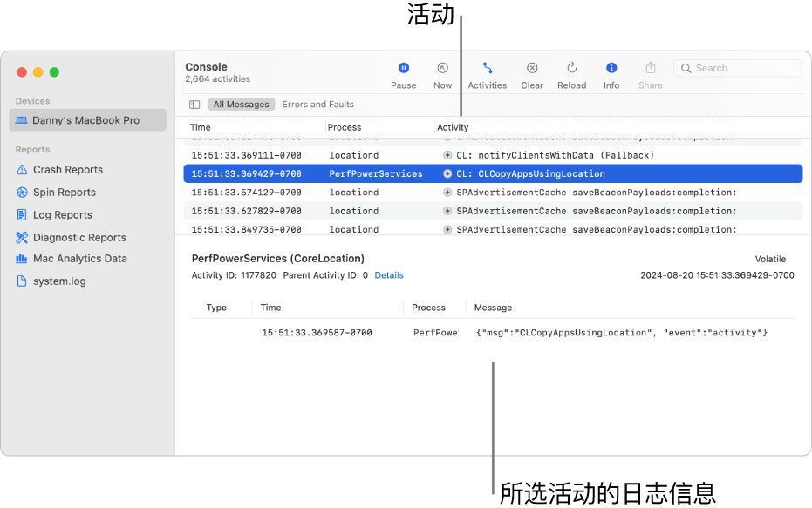The image size is (812, 508).
Task: Expand activity at 15:51:33.849735 row
Action: pyautogui.click(x=447, y=230)
